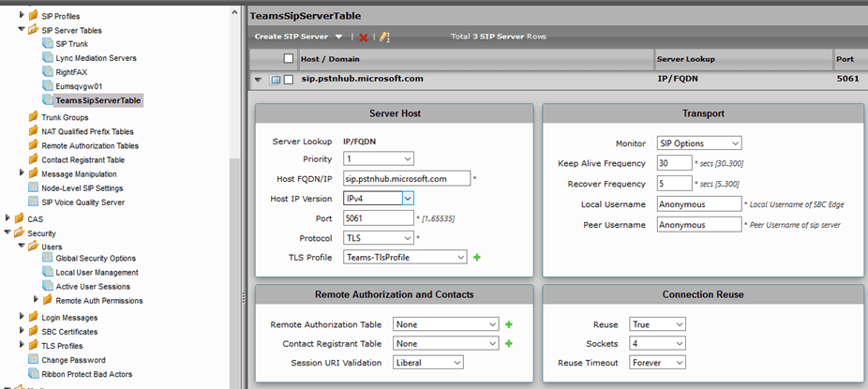Click green plus beside Contact Registrant Table
The width and height of the screenshot is (868, 389).
coord(509,343)
